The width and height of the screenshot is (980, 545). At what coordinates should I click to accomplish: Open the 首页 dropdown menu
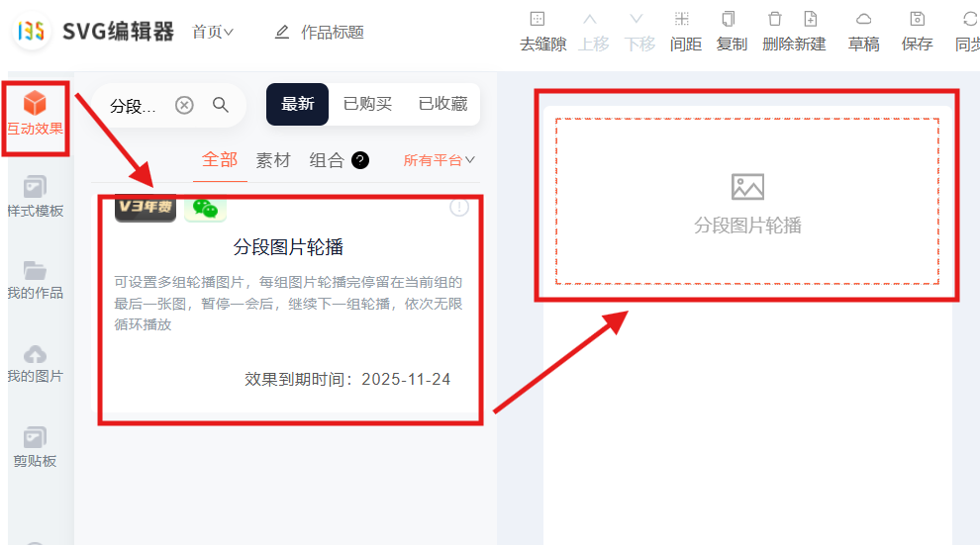(213, 32)
